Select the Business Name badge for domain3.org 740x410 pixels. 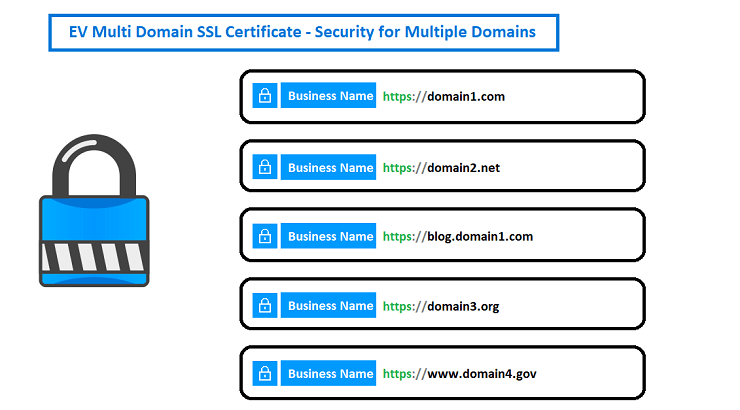(x=328, y=305)
